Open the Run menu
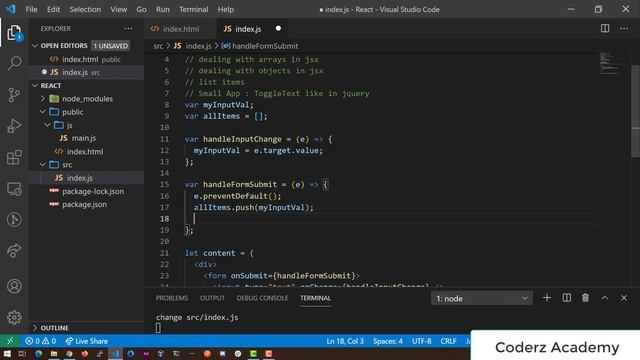Image resolution: width=640 pixels, height=360 pixels. pyautogui.click(x=162, y=9)
